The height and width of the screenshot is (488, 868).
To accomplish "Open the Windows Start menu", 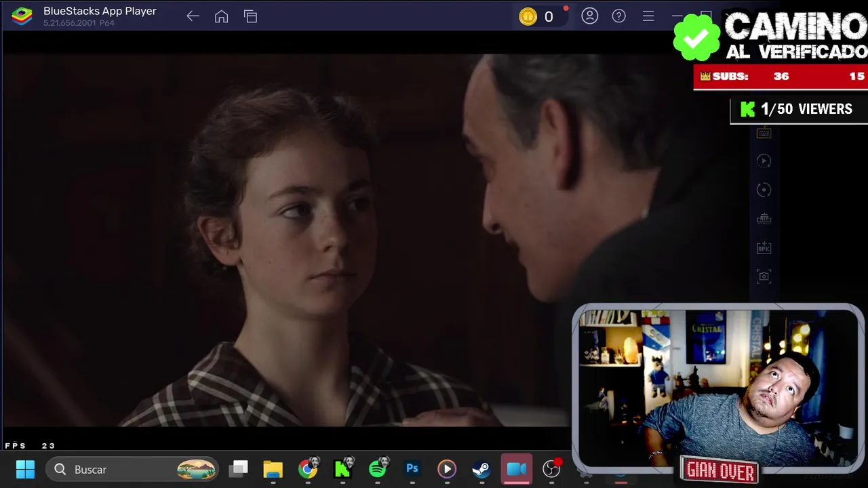I will (25, 469).
